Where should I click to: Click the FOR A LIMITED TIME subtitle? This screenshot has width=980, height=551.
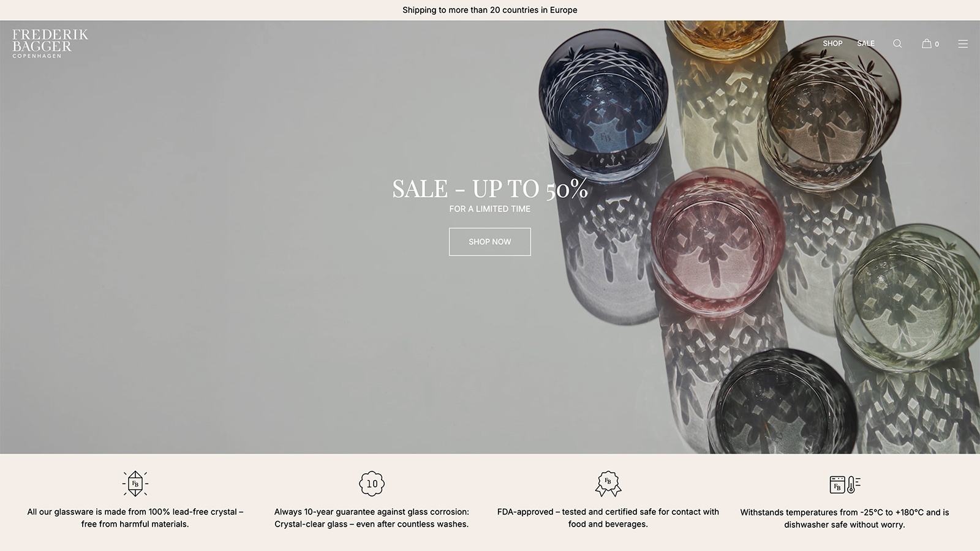tap(490, 209)
